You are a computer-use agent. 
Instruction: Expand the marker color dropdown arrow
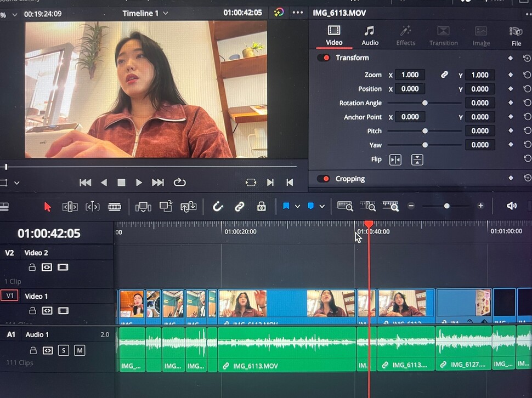pyautogui.click(x=322, y=207)
